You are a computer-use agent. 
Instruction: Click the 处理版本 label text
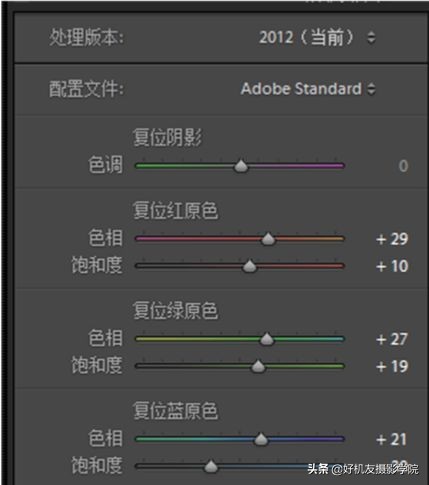tap(86, 37)
